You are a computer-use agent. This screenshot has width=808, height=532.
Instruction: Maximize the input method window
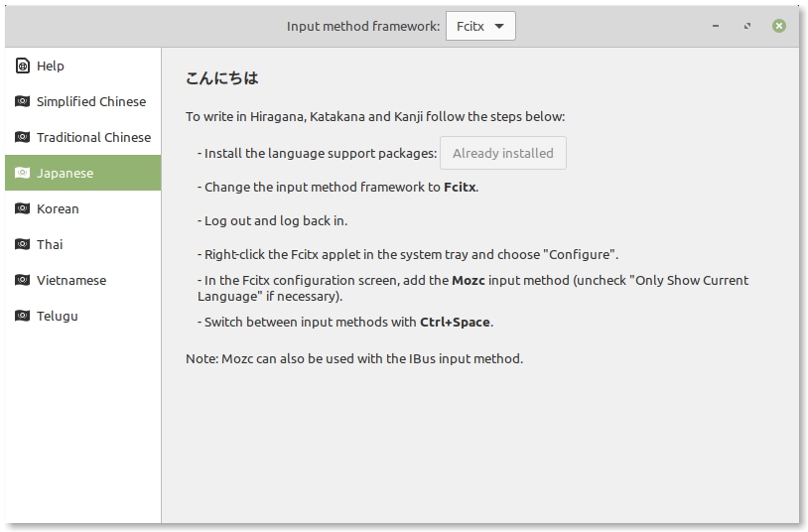pos(747,26)
